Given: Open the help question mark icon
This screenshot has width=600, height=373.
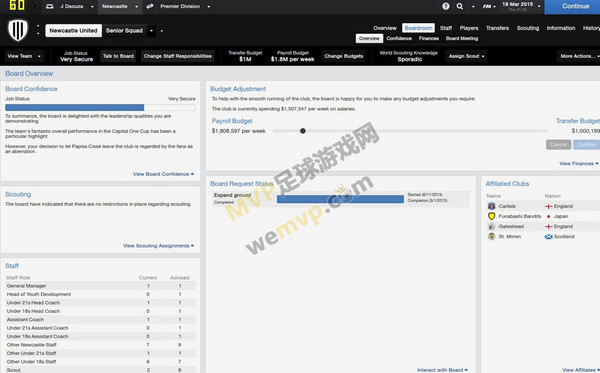Looking at the screenshot, I should [x=445, y=6].
